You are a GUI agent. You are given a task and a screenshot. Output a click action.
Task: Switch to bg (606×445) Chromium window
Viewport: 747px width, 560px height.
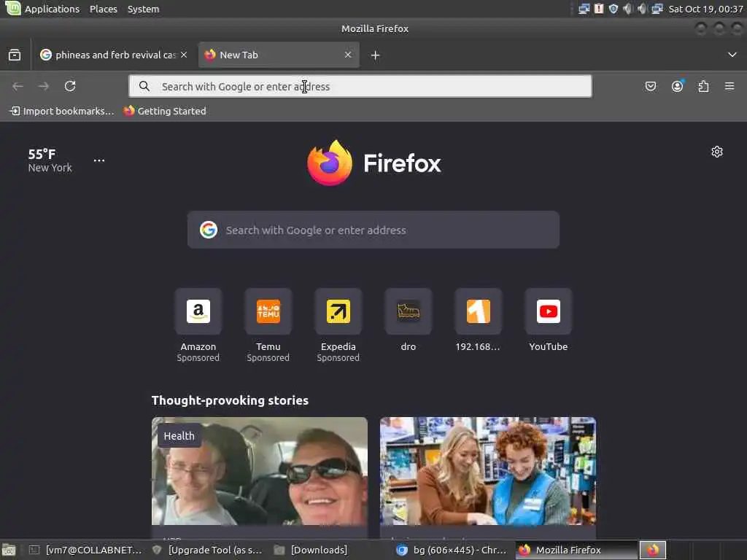pyautogui.click(x=452, y=551)
